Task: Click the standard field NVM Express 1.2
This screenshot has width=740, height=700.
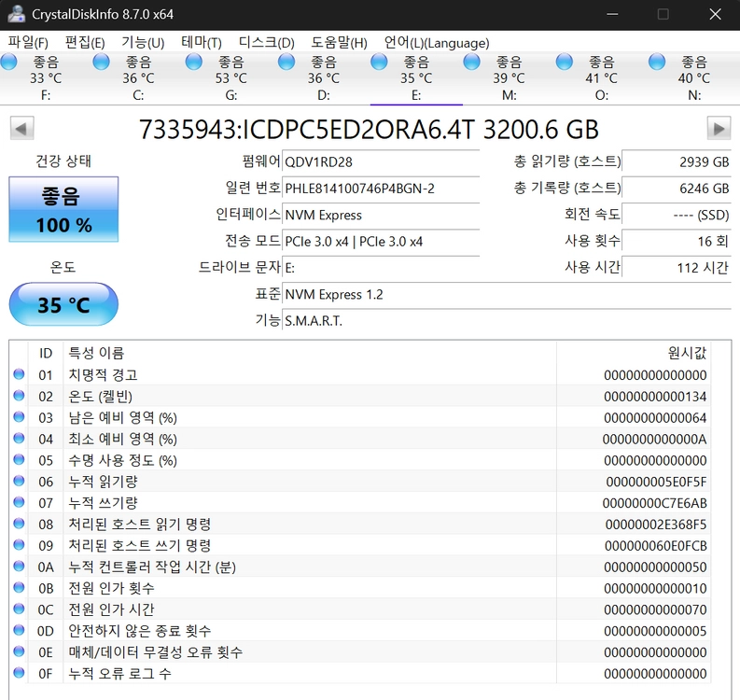Action: [x=507, y=294]
